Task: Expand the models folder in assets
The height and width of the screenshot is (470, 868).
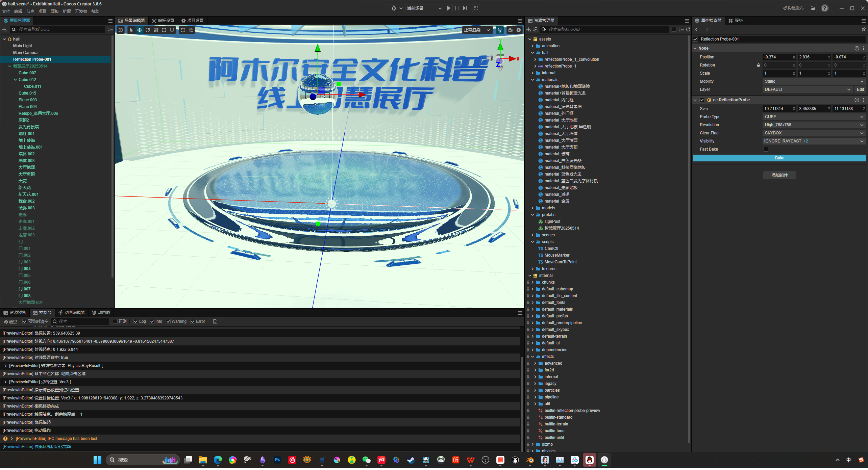Action: click(x=533, y=208)
